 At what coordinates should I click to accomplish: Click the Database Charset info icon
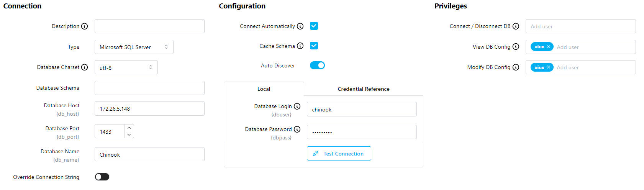point(85,67)
